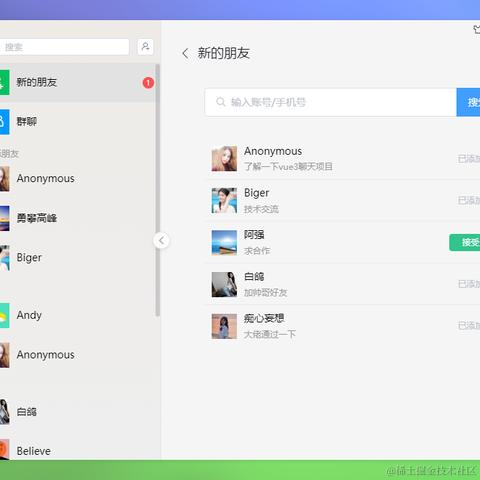Click the 输入账号/手机号 search input
480x480 pixels.
(x=331, y=102)
